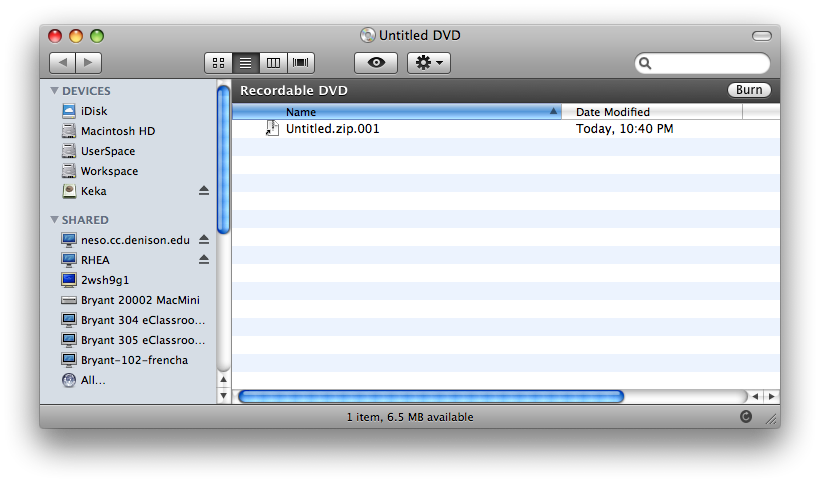Screen dimensions: 820x483
Task: Focus the Finder search field
Action: 702,63
